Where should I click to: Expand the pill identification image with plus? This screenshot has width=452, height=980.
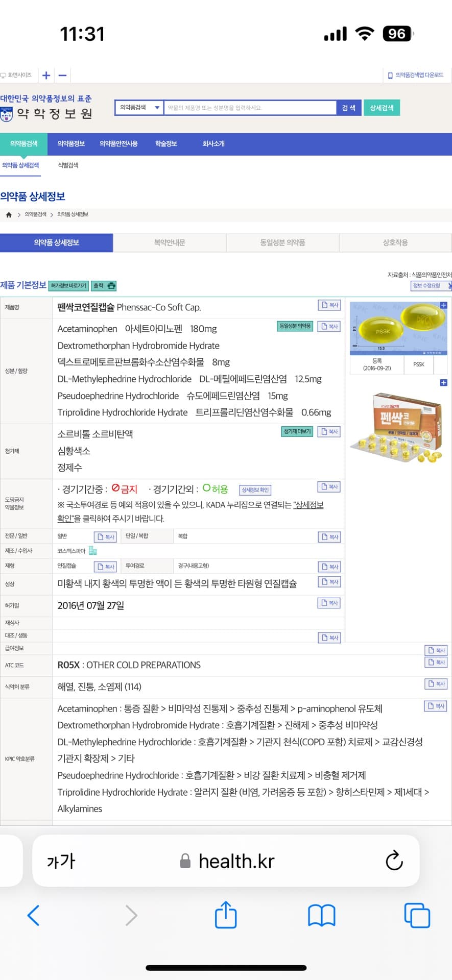(443, 305)
